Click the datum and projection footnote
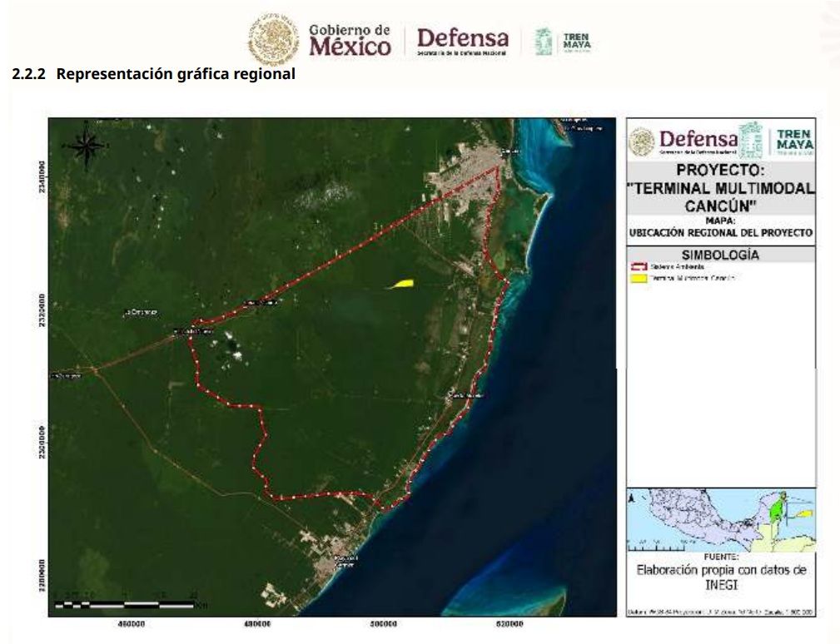The height and width of the screenshot is (644, 840). point(721,612)
